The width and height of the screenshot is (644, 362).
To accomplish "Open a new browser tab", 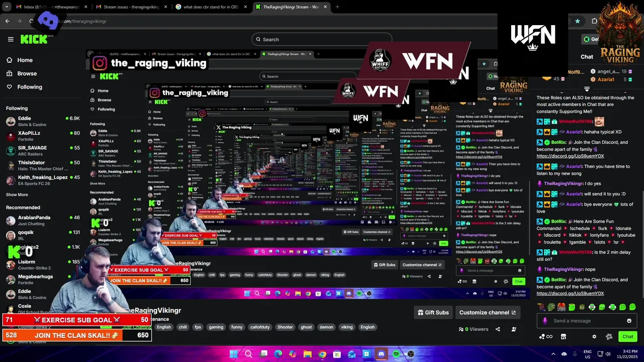I will coord(337,7).
